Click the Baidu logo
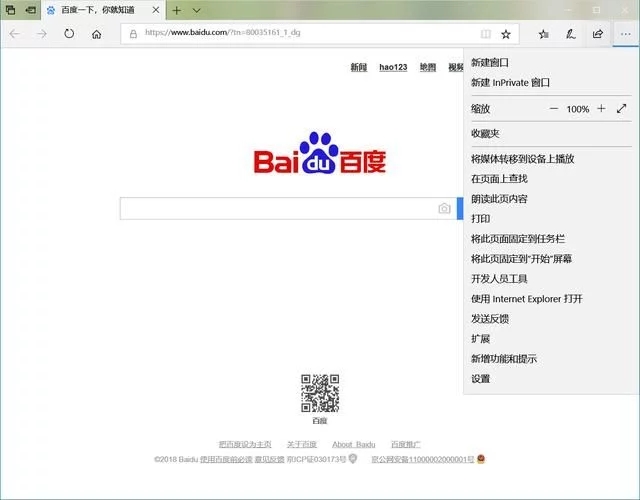The height and width of the screenshot is (500, 640). click(320, 153)
